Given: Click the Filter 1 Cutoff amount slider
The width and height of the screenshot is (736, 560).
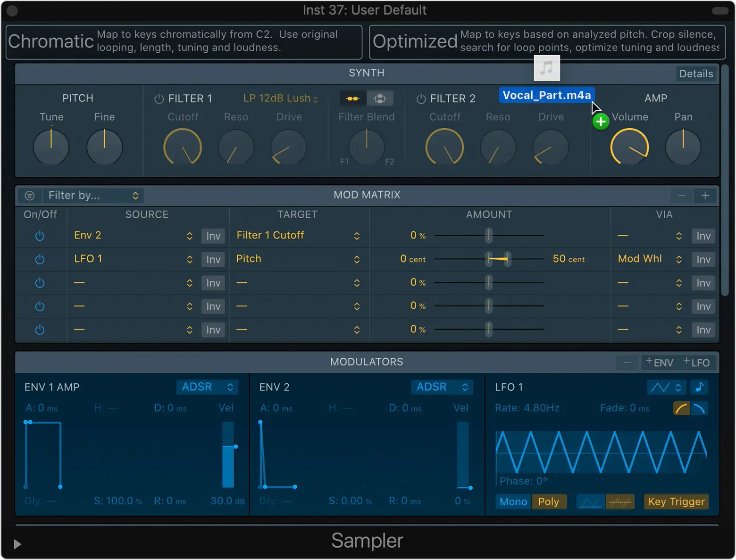Looking at the screenshot, I should tap(489, 236).
